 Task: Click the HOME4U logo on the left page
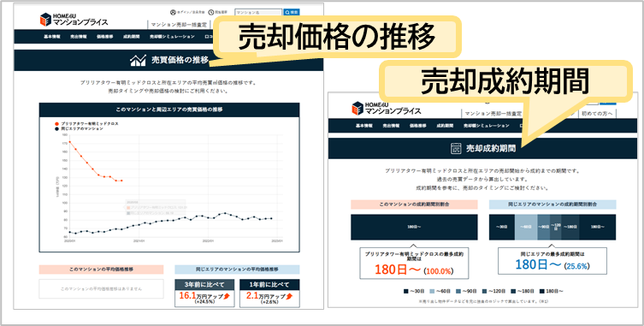[x=74, y=19]
